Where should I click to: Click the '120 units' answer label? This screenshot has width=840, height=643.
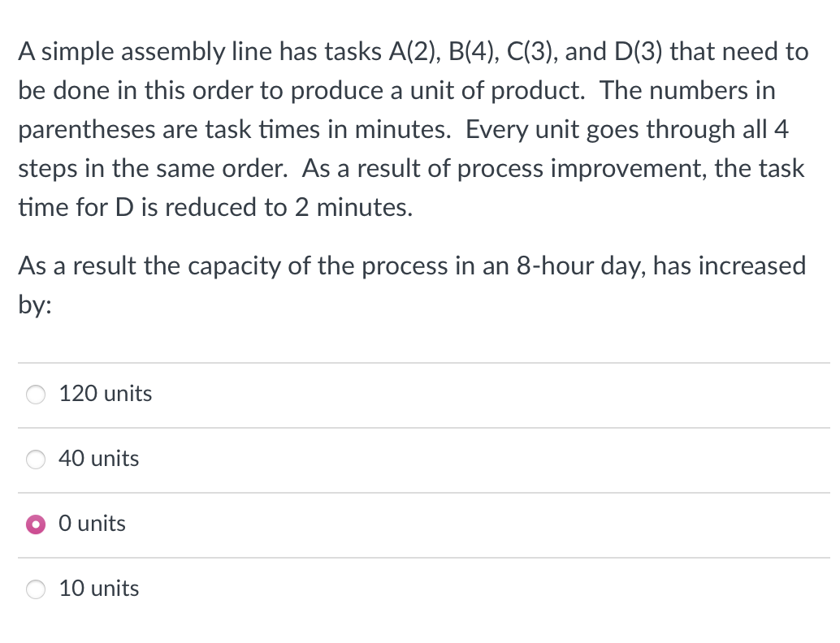pos(105,394)
